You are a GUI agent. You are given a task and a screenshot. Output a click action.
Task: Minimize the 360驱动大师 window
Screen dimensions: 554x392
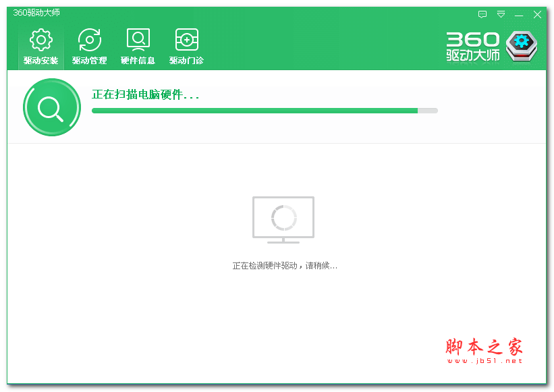tap(519, 16)
